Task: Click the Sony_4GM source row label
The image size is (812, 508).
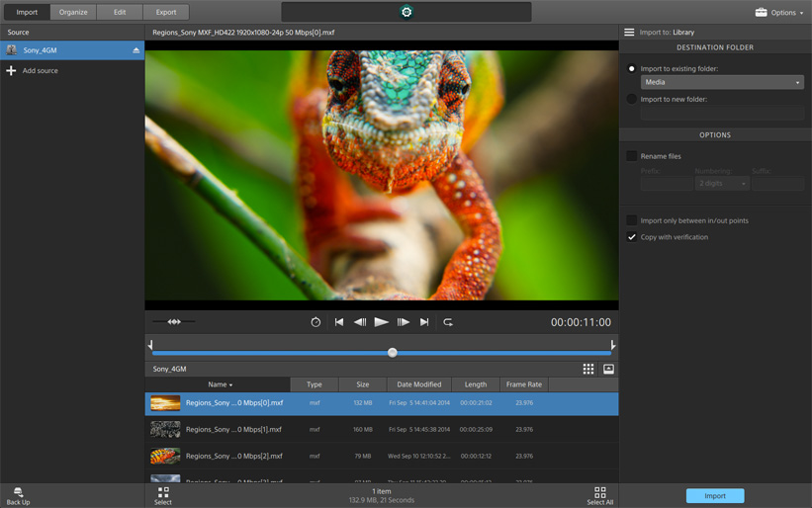Action: (40, 50)
